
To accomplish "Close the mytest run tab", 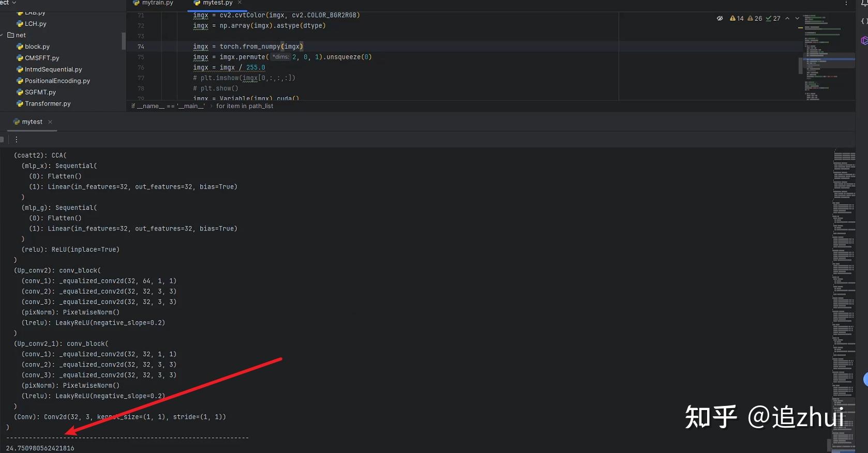I will point(50,122).
